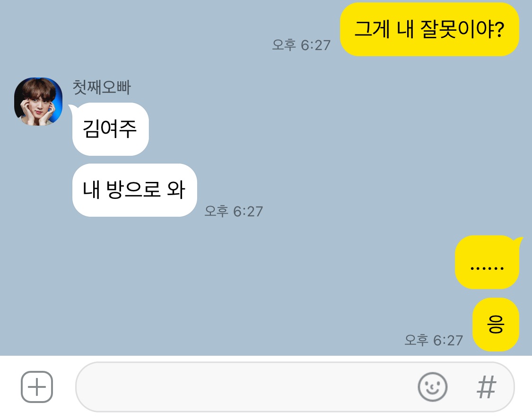The image size is (532, 420).
Task: Tap the 그게 내 잘못이야? yellow bubble
Action: pyautogui.click(x=429, y=29)
